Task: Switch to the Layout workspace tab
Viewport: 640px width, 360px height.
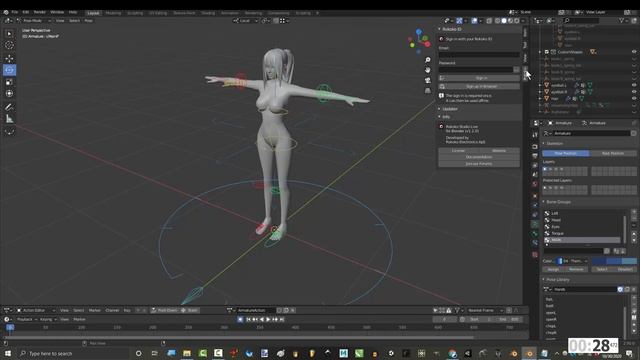Action: pos(93,13)
